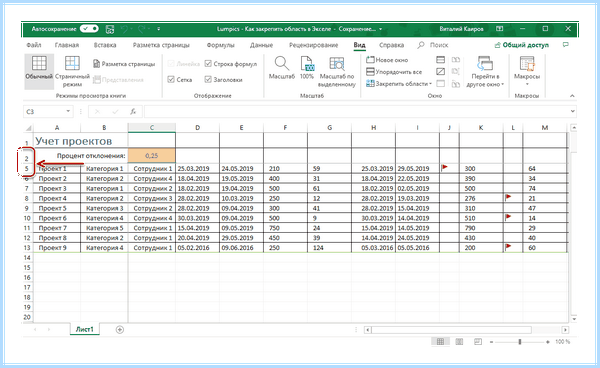600x368 pixels.
Task: Toggle the Автосохранение switch
Action: (89, 29)
